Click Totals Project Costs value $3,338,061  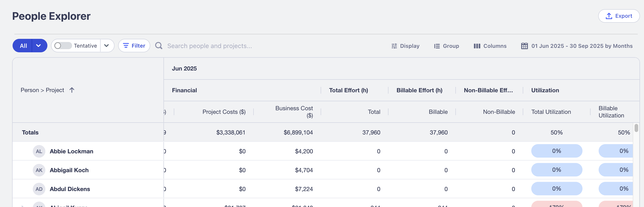pos(231,132)
